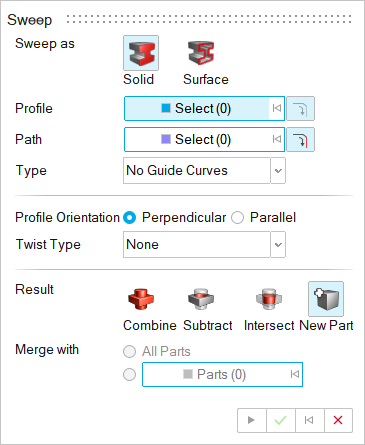Choose the Surface sweep icon
The height and width of the screenshot is (445, 365).
point(201,53)
